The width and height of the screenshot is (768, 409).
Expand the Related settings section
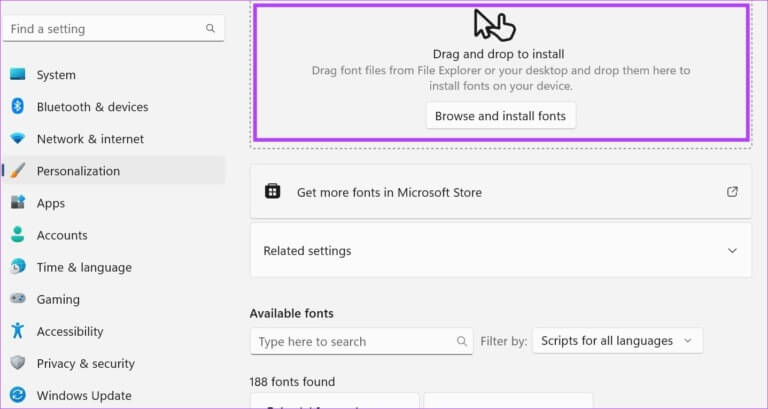click(501, 250)
